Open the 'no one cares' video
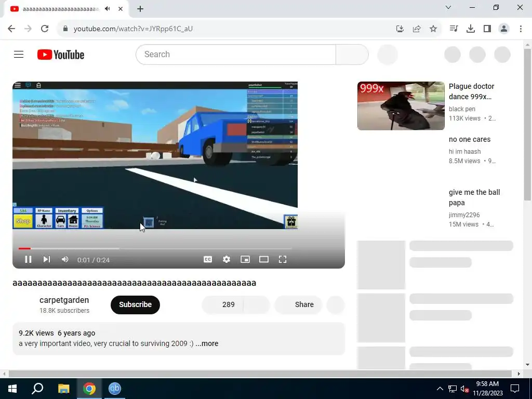The image size is (532, 399). [x=470, y=139]
